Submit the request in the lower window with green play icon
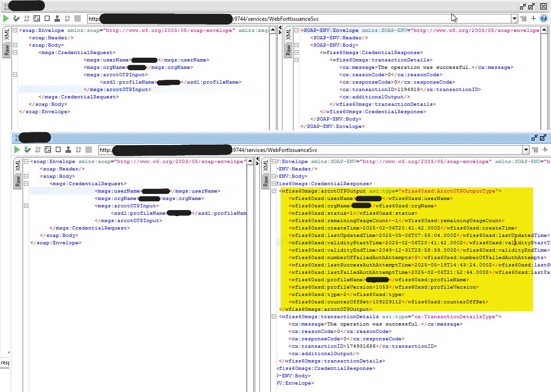 [x=17, y=150]
